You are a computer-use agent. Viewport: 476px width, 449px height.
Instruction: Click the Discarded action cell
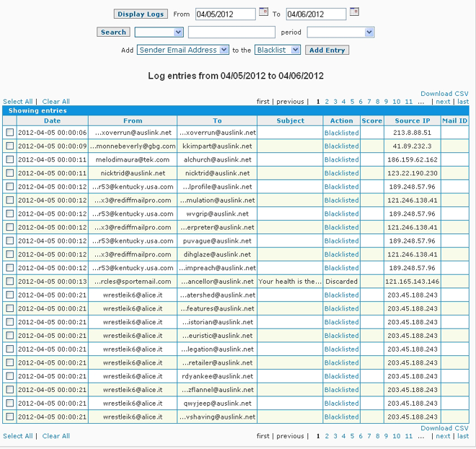click(341, 282)
